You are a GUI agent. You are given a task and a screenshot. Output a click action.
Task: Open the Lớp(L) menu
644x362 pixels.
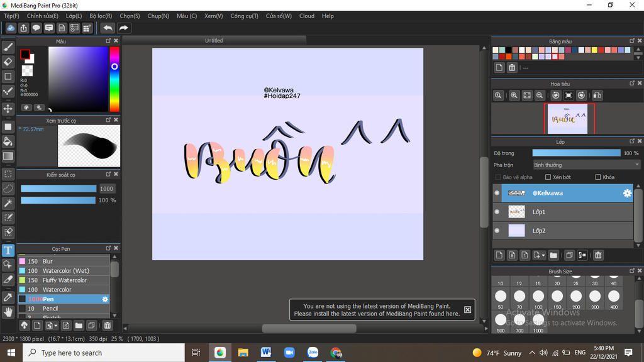tap(74, 16)
